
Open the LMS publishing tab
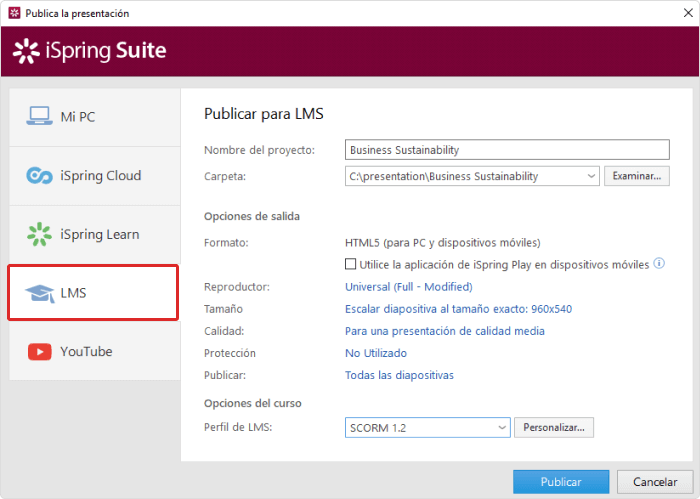pos(93,293)
